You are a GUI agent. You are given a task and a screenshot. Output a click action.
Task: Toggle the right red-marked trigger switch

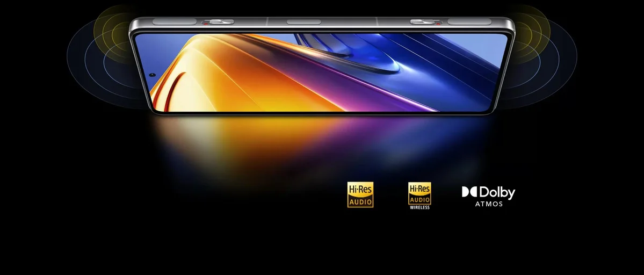426,23
